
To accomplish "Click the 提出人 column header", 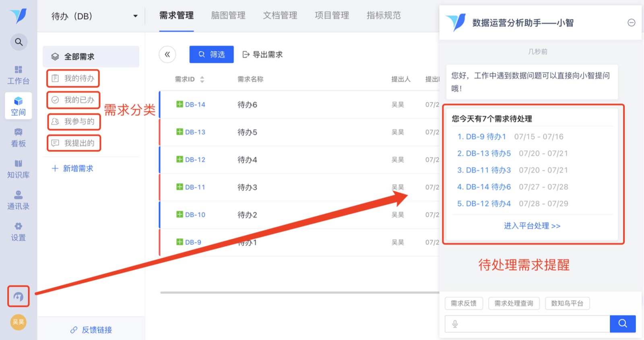I will coord(401,79).
